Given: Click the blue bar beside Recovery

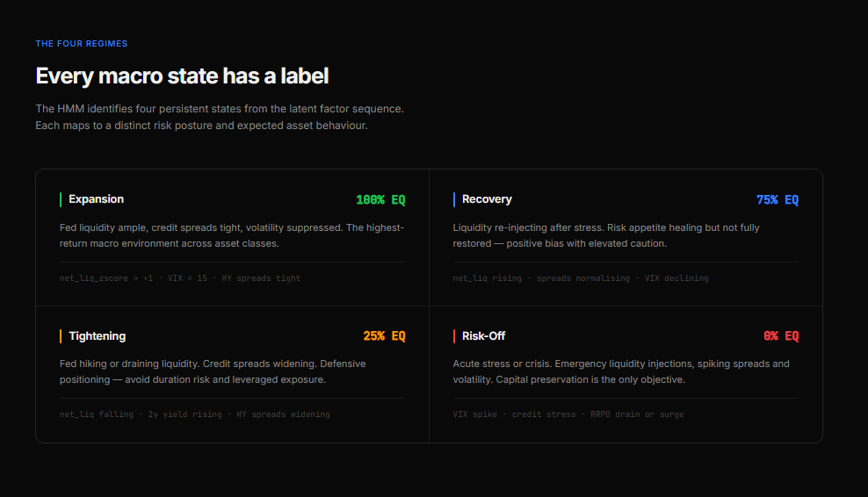Looking at the screenshot, I should coord(454,199).
